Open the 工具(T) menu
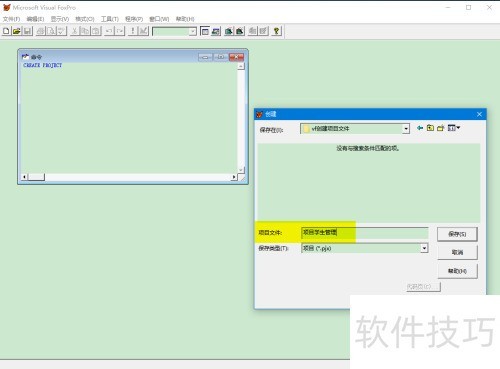500x369 pixels. click(x=110, y=19)
